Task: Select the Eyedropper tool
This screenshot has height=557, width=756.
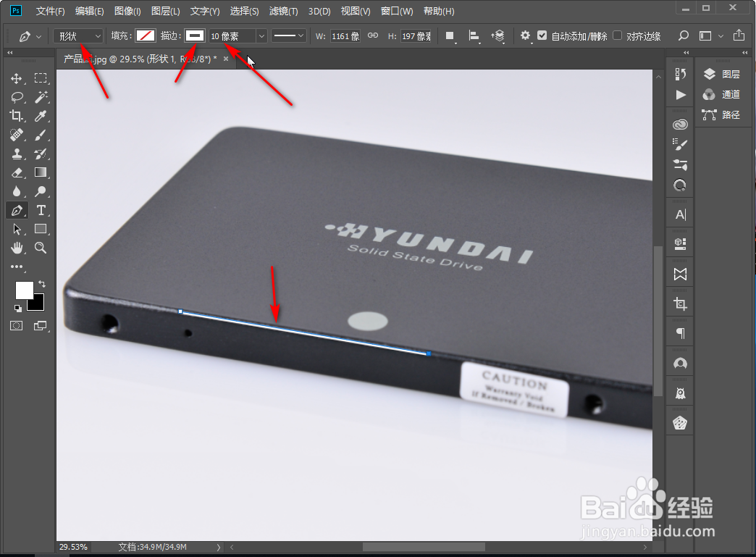Action: 41,116
